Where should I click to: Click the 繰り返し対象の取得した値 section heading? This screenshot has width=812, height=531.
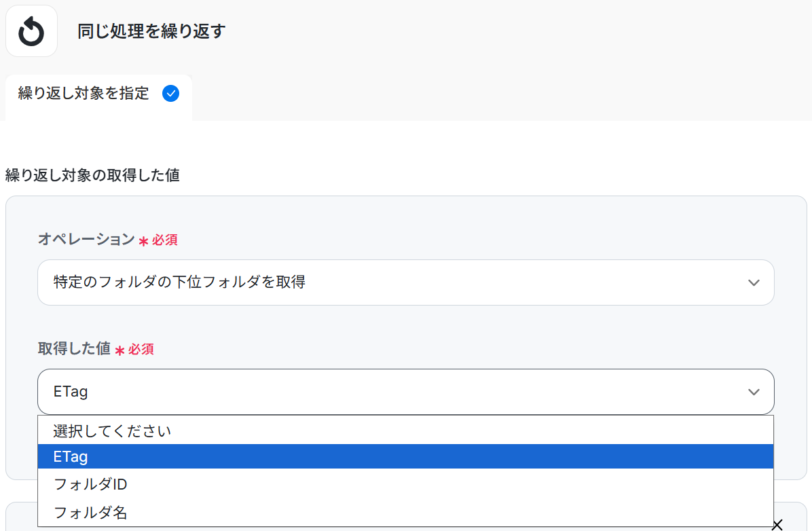tap(92, 176)
